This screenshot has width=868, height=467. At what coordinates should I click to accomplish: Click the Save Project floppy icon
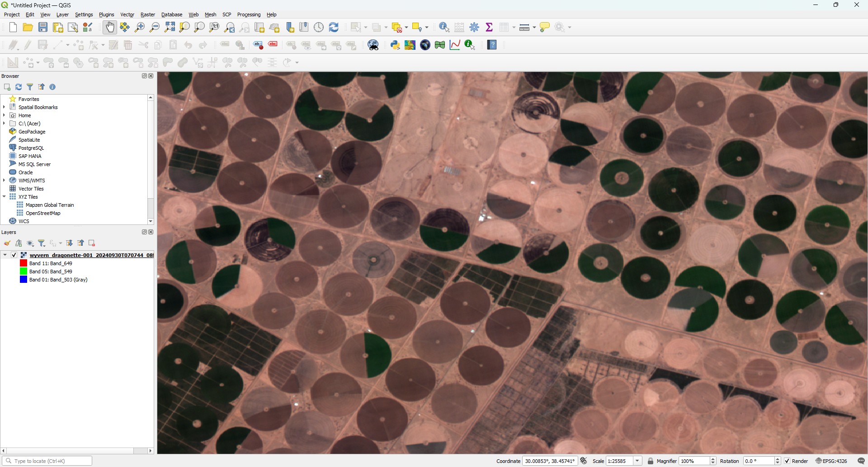click(43, 28)
